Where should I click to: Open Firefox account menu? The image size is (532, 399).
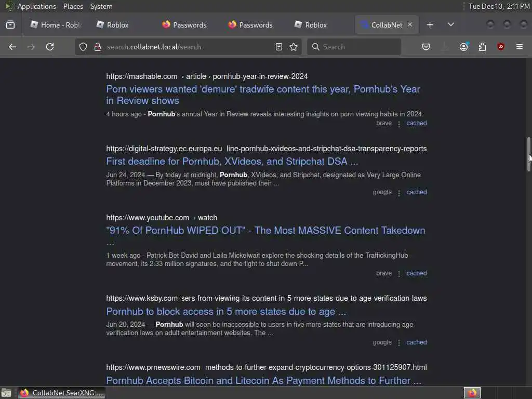coord(464,47)
